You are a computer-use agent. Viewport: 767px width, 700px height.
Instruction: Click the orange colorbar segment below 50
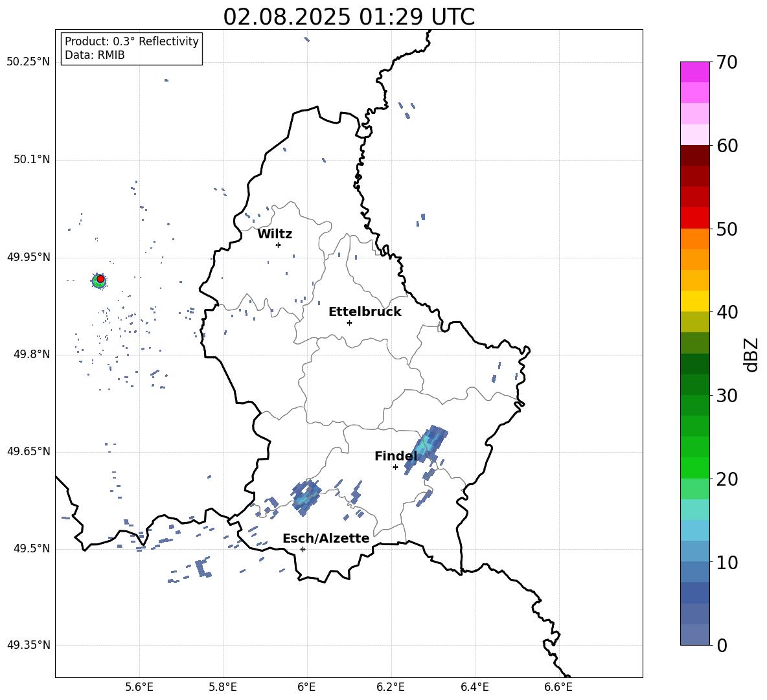pyautogui.click(x=694, y=239)
